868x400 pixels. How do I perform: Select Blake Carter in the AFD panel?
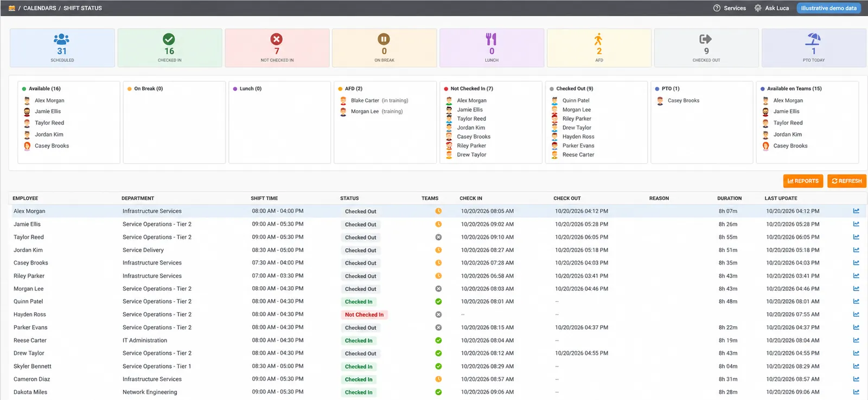tap(365, 100)
